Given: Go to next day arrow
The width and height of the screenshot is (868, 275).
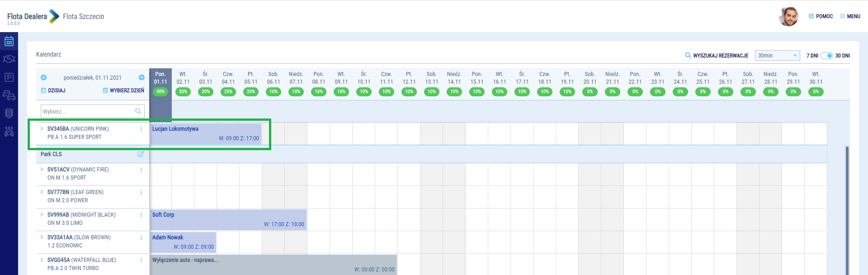Looking at the screenshot, I should 142,77.
